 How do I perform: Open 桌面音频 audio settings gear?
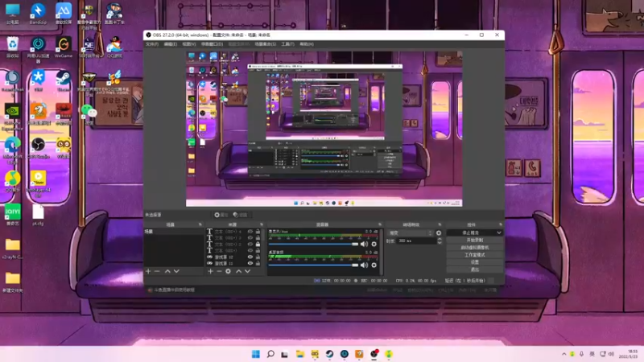point(374,265)
